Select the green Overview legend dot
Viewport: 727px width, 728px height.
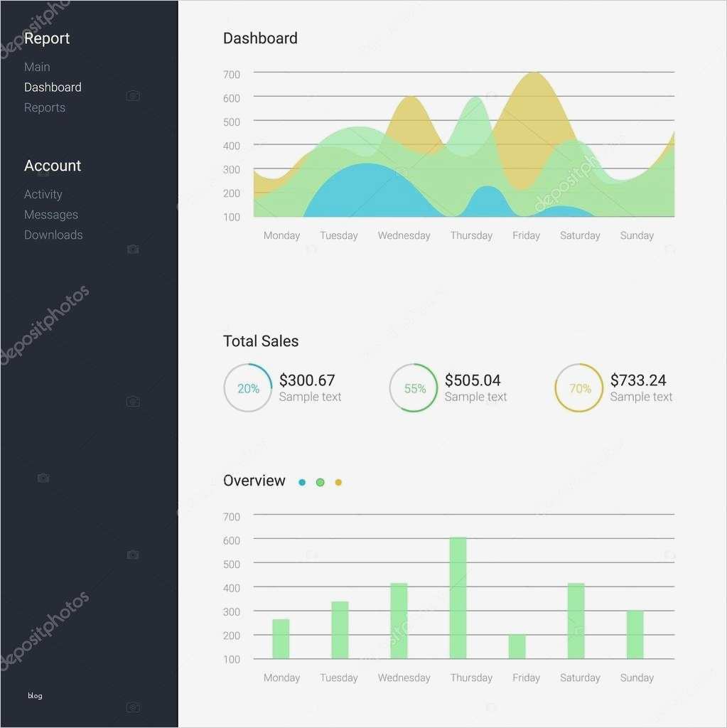click(x=320, y=483)
